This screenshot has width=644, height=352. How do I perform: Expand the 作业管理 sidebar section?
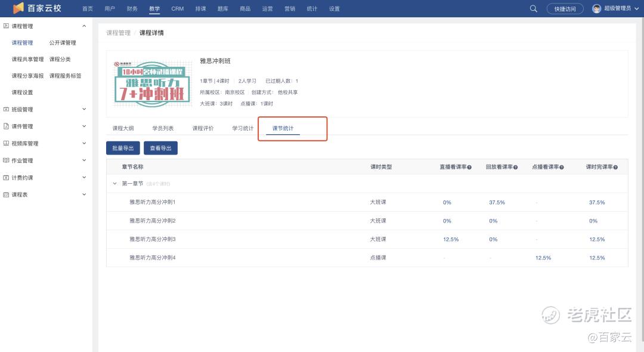point(84,160)
